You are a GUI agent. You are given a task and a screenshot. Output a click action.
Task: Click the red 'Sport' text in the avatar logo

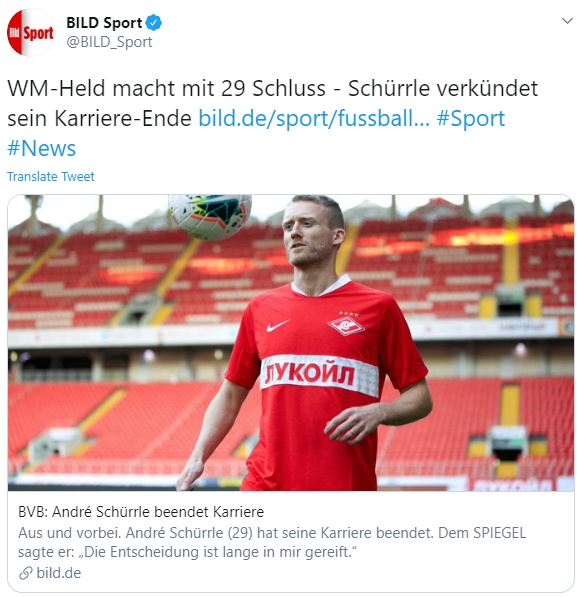coord(38,34)
